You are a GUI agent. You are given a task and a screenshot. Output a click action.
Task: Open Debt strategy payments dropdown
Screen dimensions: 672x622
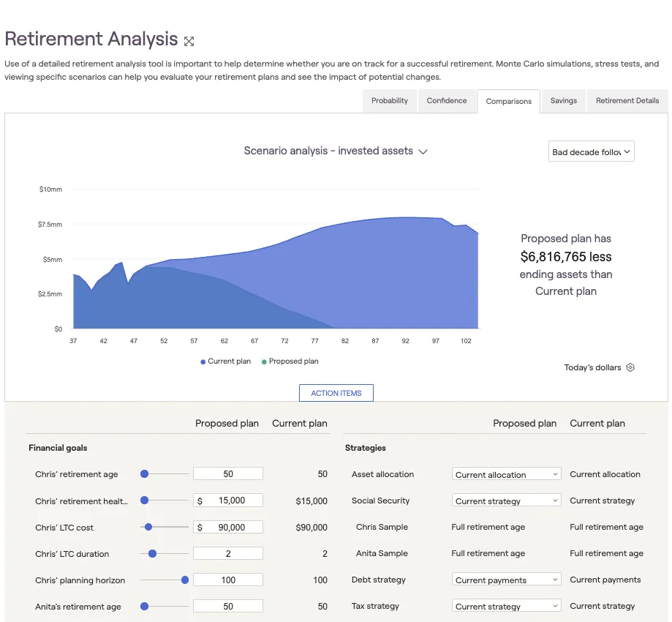click(x=506, y=580)
